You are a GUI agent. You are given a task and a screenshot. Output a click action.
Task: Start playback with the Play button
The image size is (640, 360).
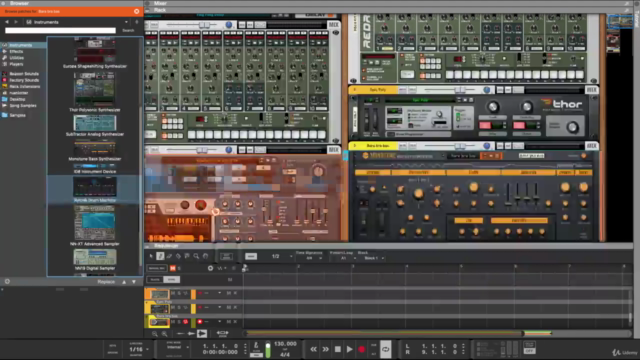(x=349, y=349)
